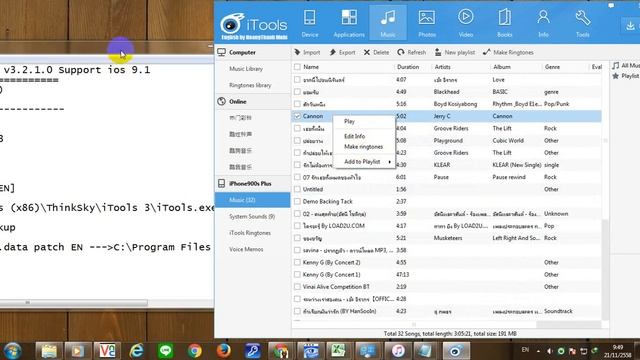Toggle the select-all checkbox beside Name header
Viewport: 640px width, 360px height.
[x=297, y=67]
